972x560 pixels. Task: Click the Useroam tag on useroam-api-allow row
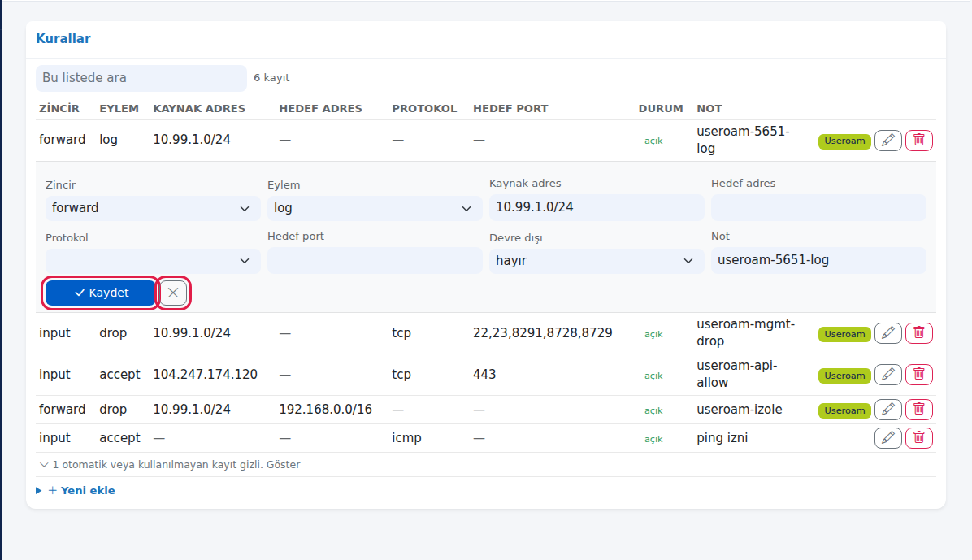844,376
